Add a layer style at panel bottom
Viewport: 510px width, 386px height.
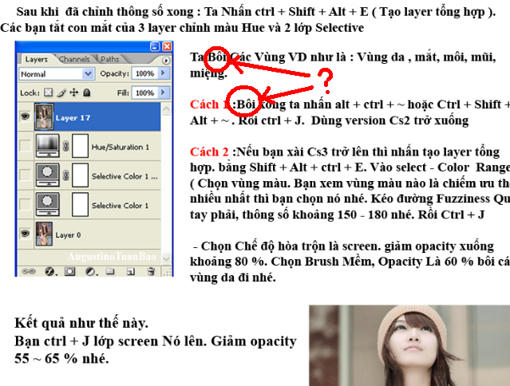point(50,272)
